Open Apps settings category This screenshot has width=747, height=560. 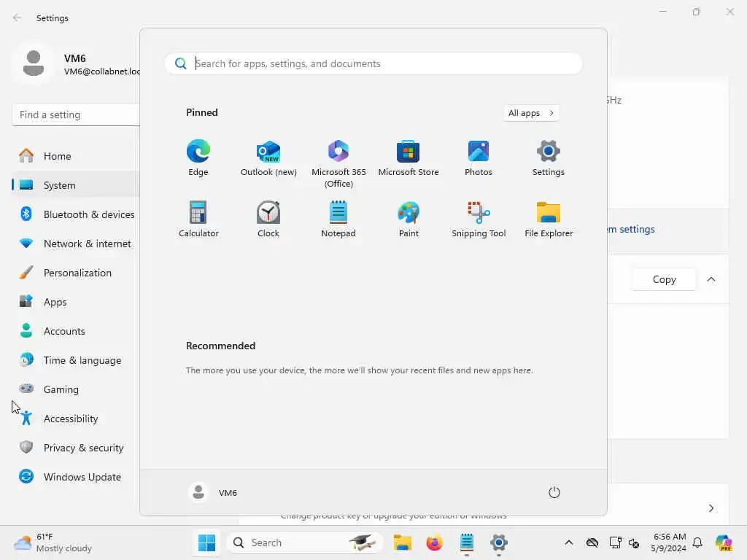tap(76, 302)
